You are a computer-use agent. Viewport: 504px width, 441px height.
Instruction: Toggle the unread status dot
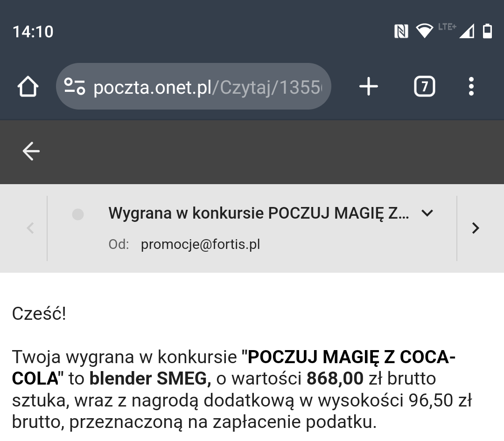78,214
